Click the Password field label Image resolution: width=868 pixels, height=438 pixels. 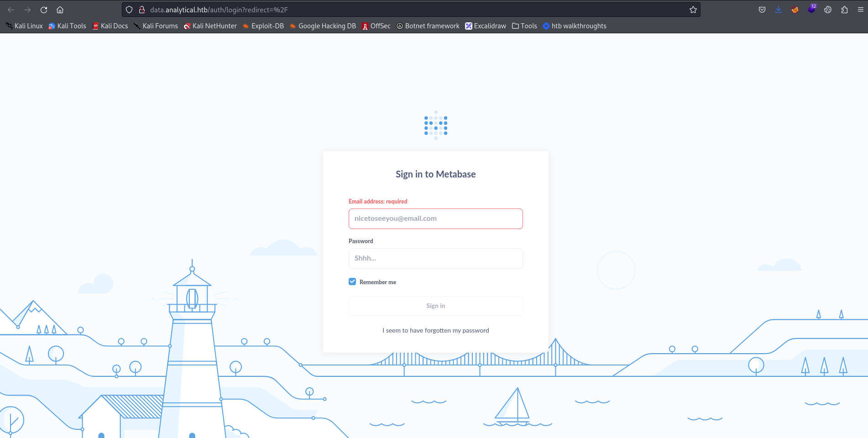[361, 241]
